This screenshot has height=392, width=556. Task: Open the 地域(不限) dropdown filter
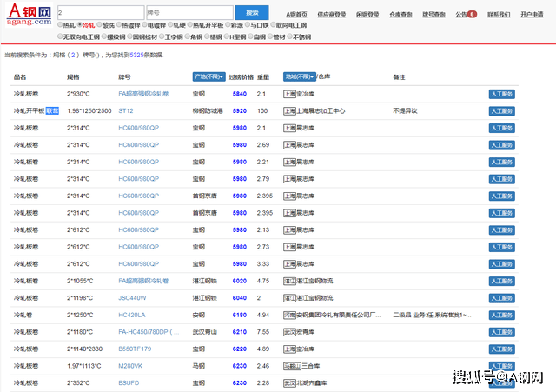point(299,76)
